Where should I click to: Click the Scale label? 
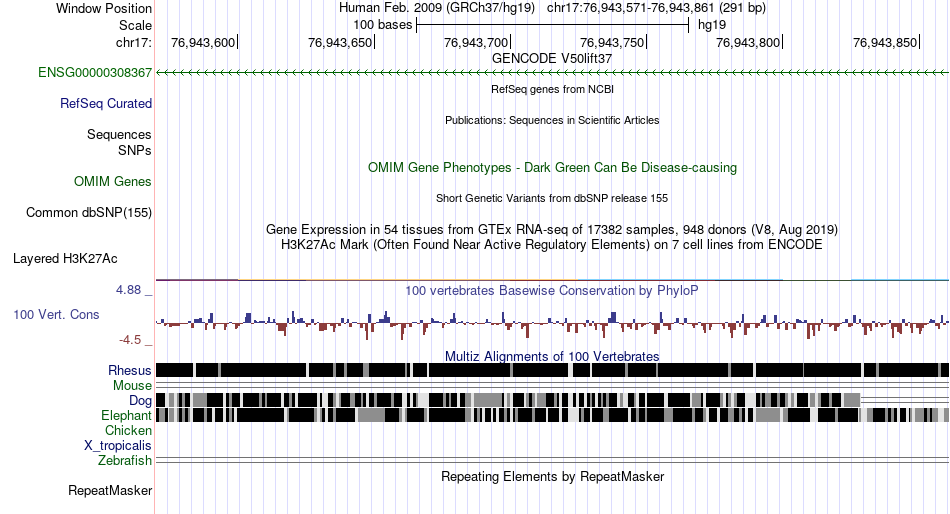click(x=136, y=25)
